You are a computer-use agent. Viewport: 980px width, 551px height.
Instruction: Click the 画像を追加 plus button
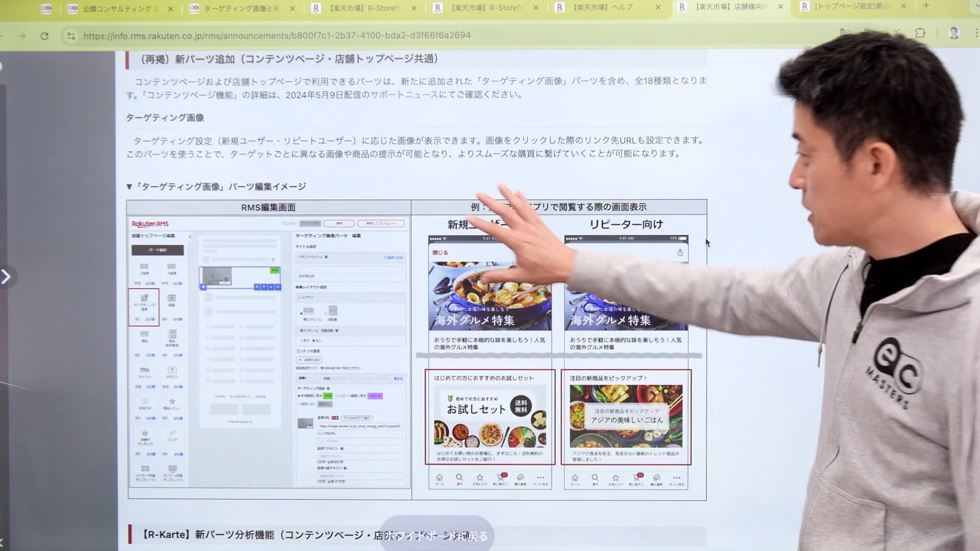pyautogui.click(x=309, y=360)
